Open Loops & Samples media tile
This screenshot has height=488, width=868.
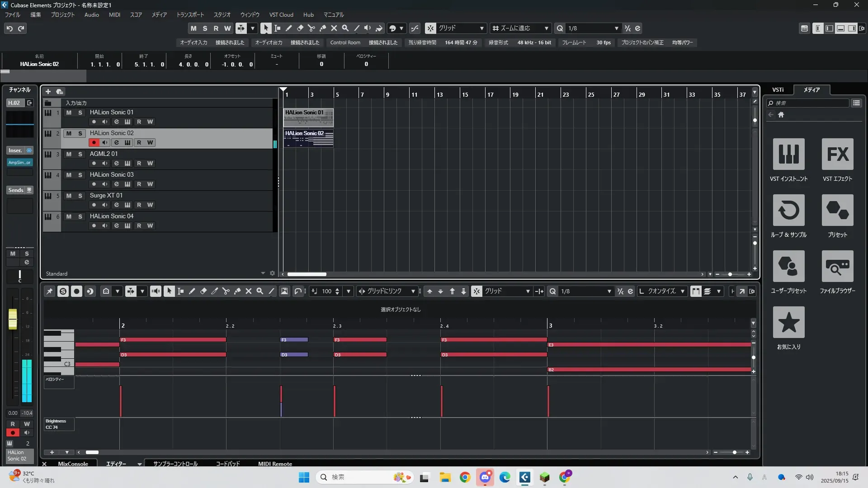pyautogui.click(x=788, y=210)
